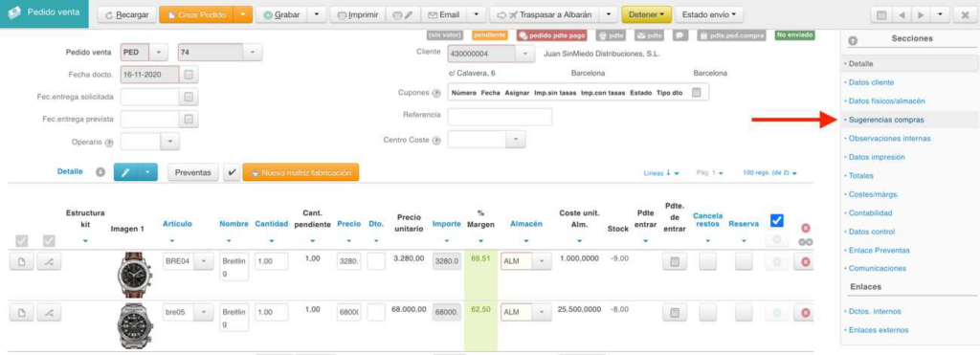Toggle the blue select-all checkbox in header
980x355 pixels.
point(777,221)
